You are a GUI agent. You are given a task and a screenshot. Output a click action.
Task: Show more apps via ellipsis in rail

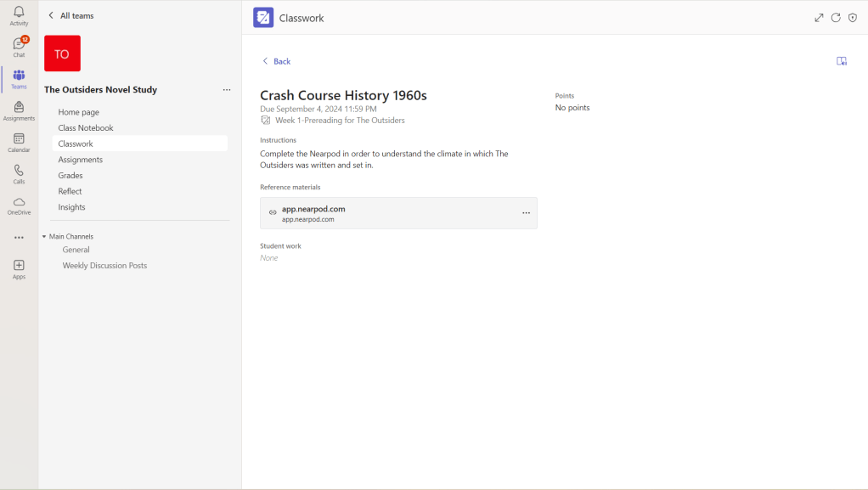click(x=19, y=238)
